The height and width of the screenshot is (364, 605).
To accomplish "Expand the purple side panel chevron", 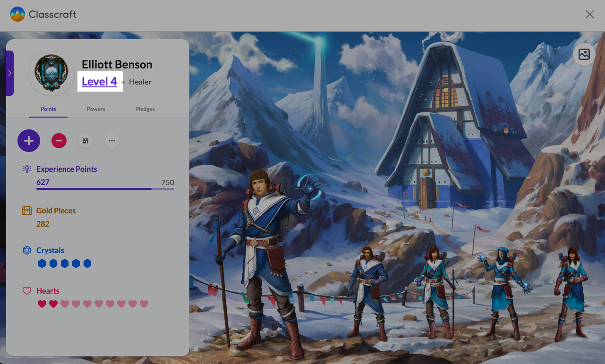I will click(x=10, y=73).
